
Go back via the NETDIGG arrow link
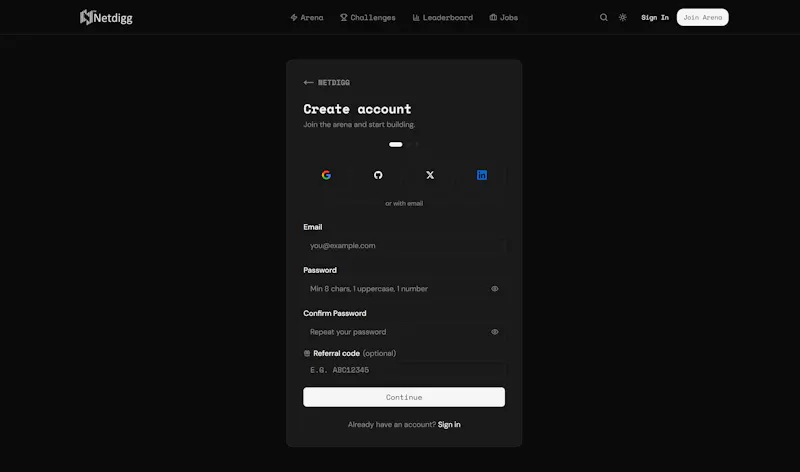point(327,82)
